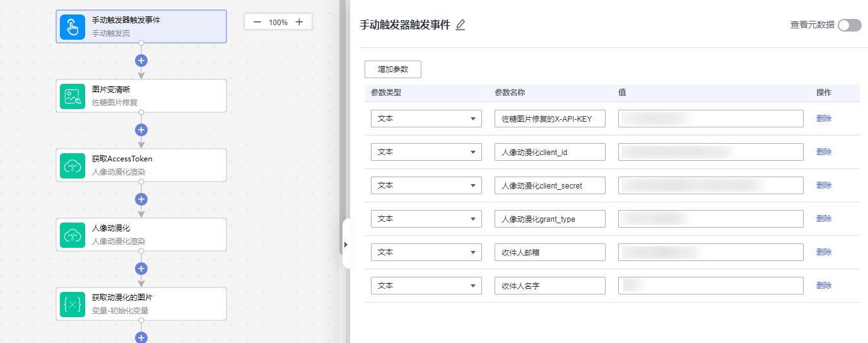Click the manual trigger hand icon
The image size is (868, 343).
point(73,26)
